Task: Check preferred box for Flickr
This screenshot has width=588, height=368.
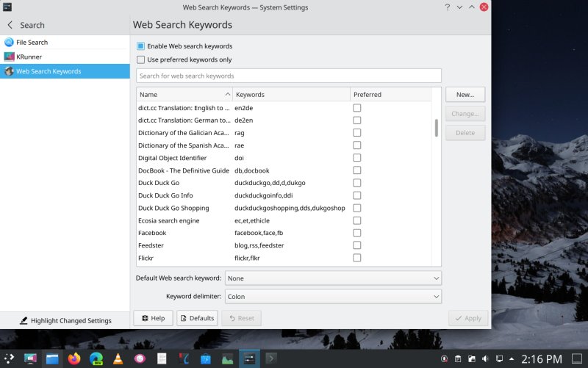Action: click(x=357, y=258)
